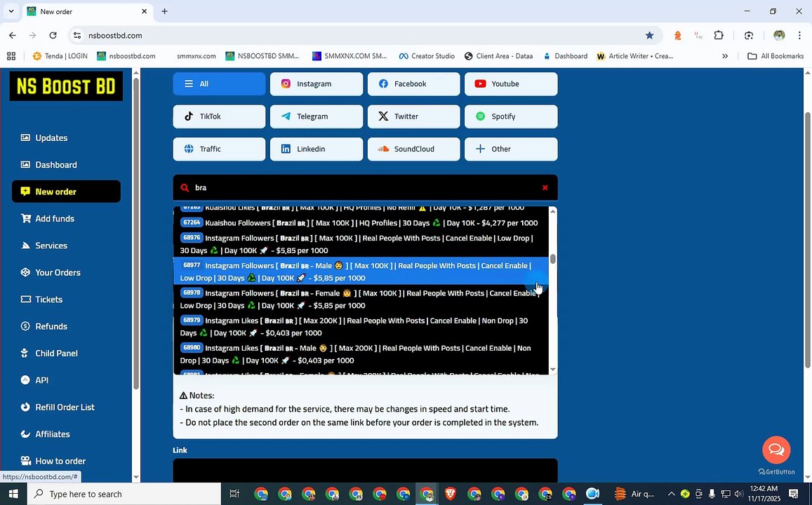The height and width of the screenshot is (505, 812).
Task: Filter services by Linkedin
Action: click(317, 149)
